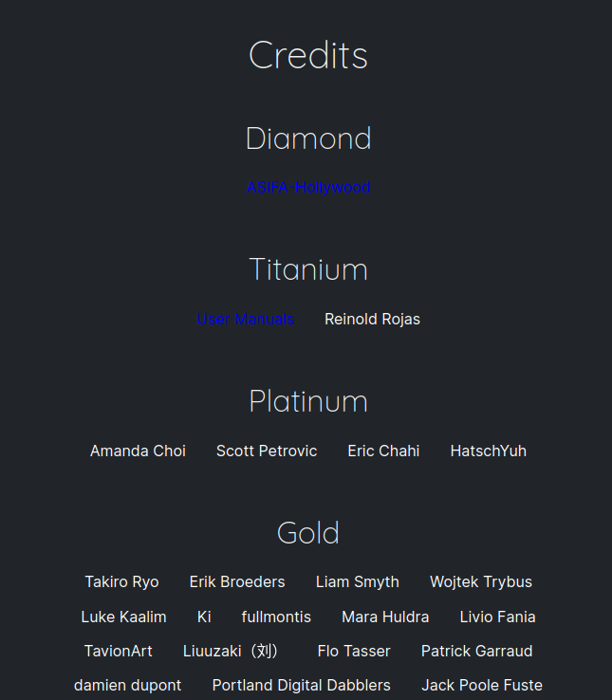Viewport: 612px width, 700px height.
Task: Select the Titanium tier heading
Action: click(x=308, y=269)
